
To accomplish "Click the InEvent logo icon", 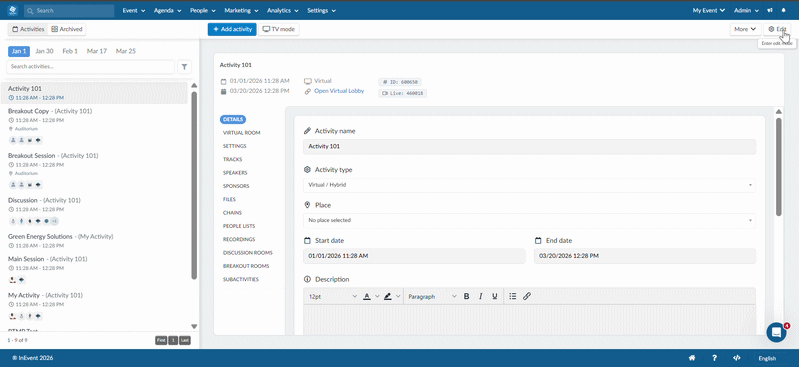I will coord(12,10).
